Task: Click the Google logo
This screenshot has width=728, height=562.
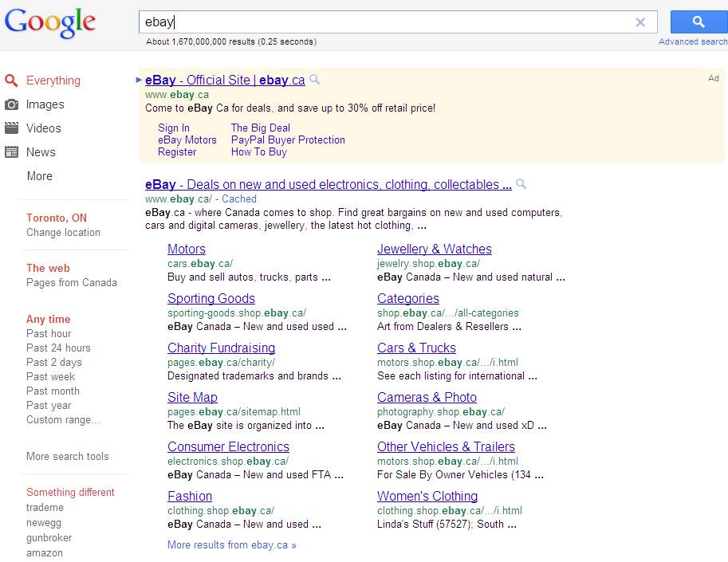Action: pyautogui.click(x=50, y=23)
